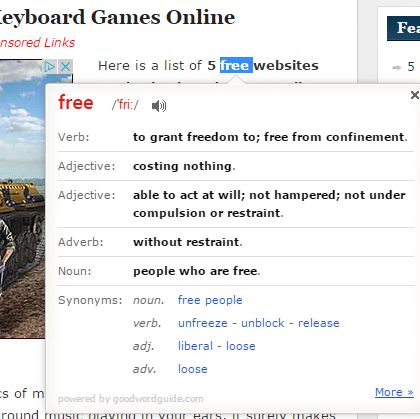
Task: Click the arrow bullet in sidebar
Action: (x=397, y=68)
